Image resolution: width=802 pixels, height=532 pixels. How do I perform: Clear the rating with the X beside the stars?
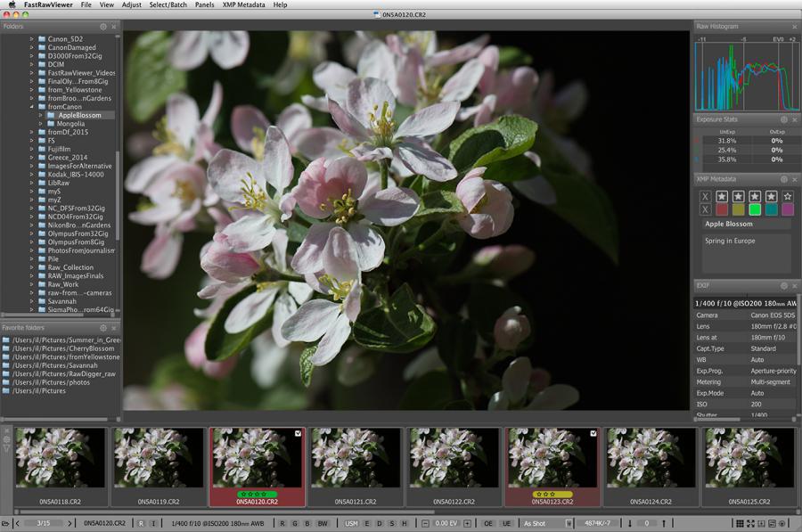click(x=706, y=196)
